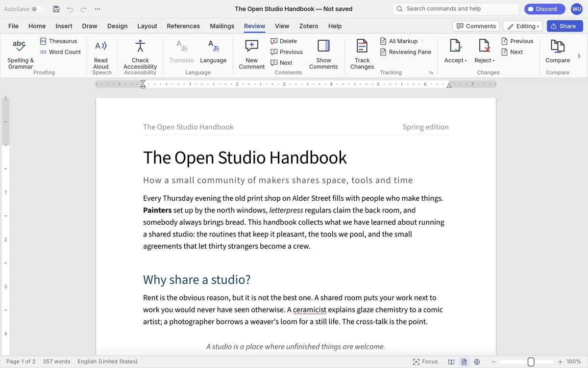Screen dimensions: 588x368
Task: Open the Tracking group dialog launcher
Action: 431,73
